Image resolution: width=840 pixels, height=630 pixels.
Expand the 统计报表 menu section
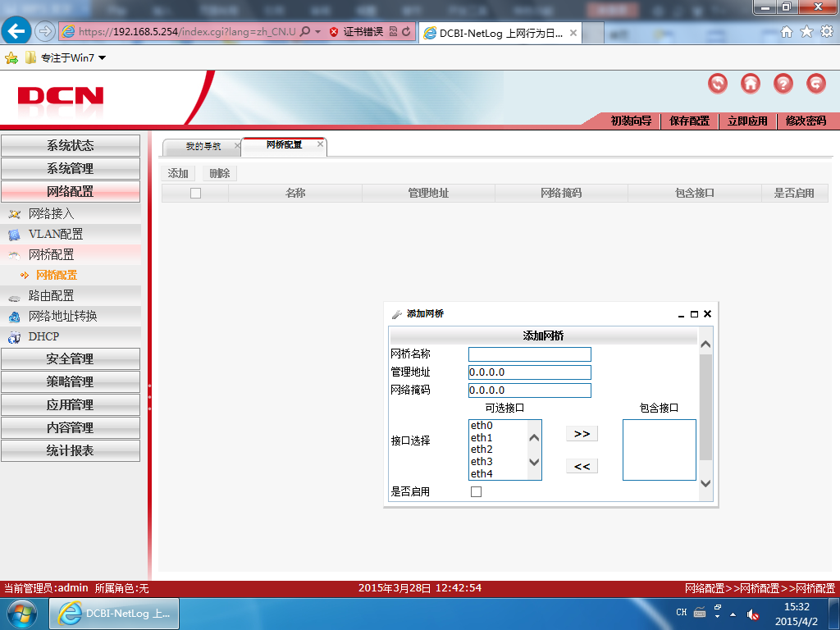pos(71,450)
